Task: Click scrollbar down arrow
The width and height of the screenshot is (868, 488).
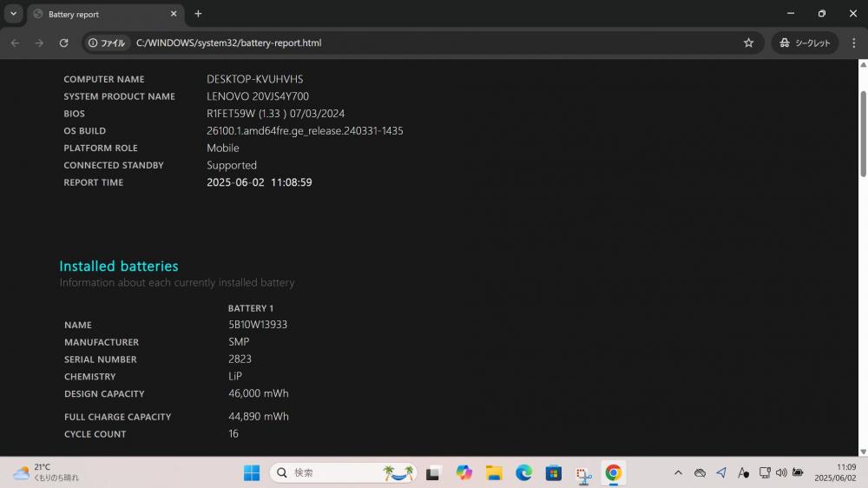Action: click(x=863, y=452)
